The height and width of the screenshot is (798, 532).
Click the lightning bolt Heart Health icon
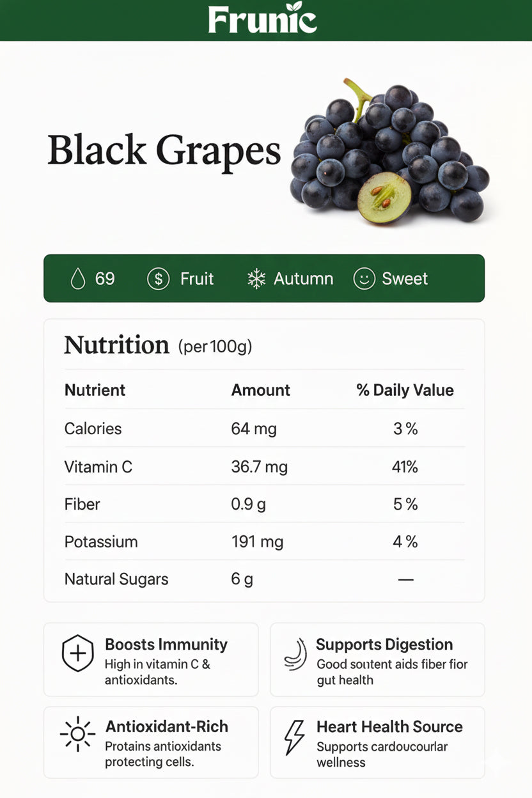click(294, 737)
